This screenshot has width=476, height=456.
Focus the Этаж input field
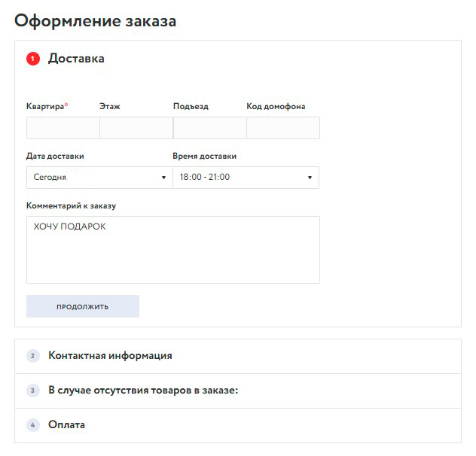(136, 128)
